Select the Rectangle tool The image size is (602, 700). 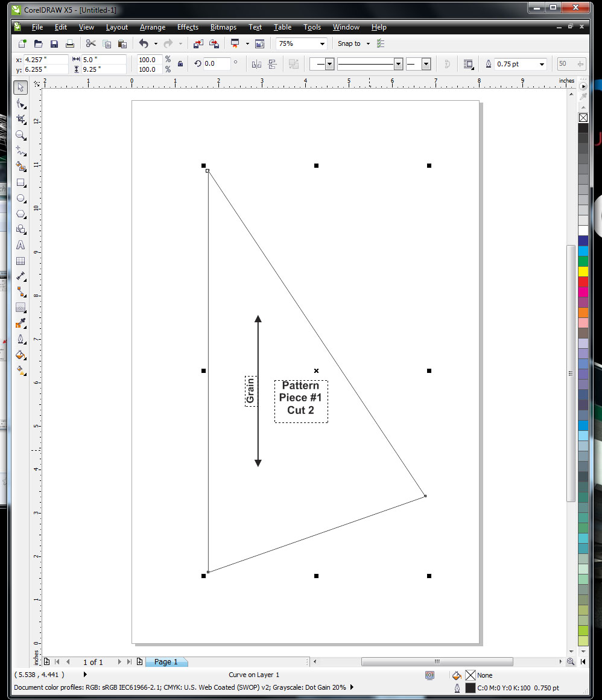pyautogui.click(x=21, y=183)
